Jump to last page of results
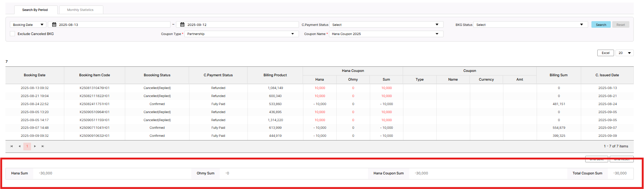 [43, 146]
